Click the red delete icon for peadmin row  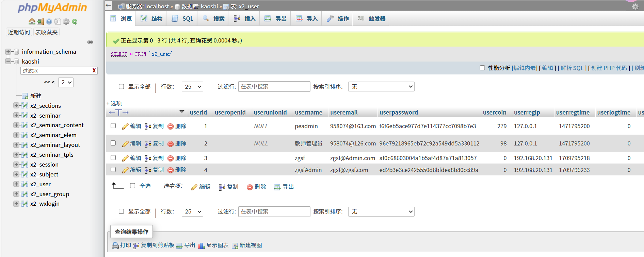[171, 126]
